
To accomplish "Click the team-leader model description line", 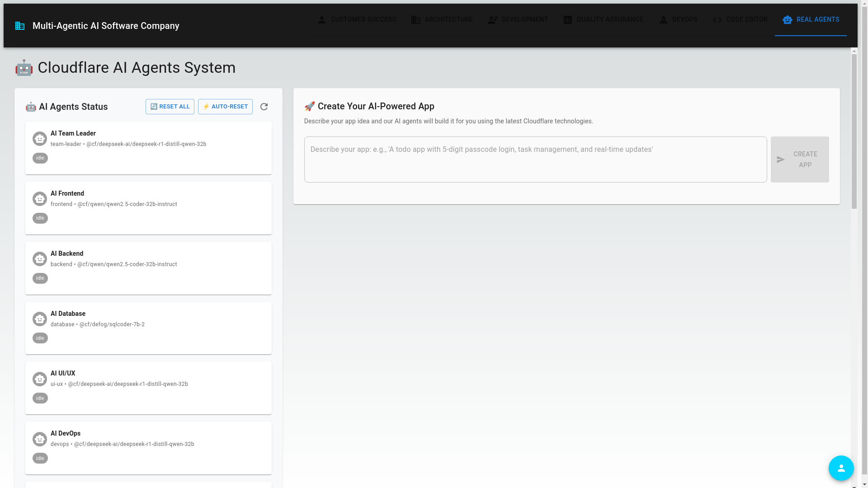I will [x=128, y=144].
